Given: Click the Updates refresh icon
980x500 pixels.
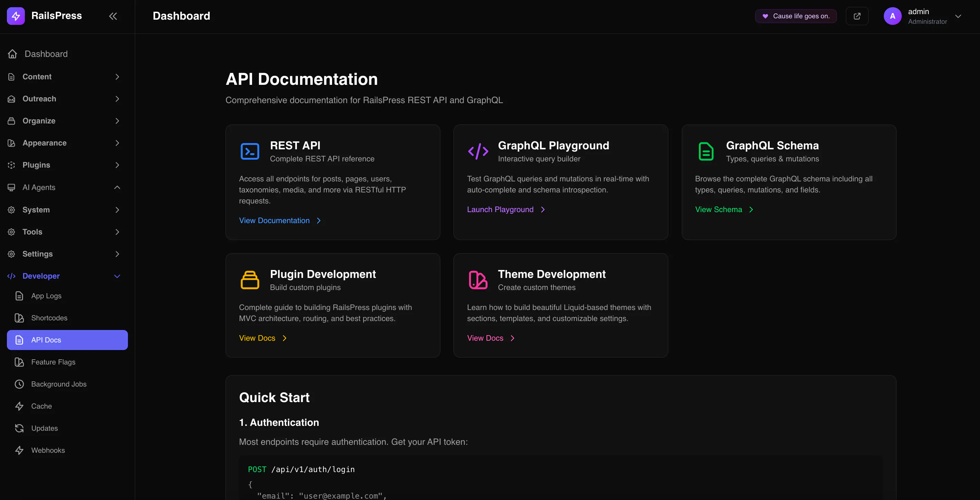Looking at the screenshot, I should (19, 429).
